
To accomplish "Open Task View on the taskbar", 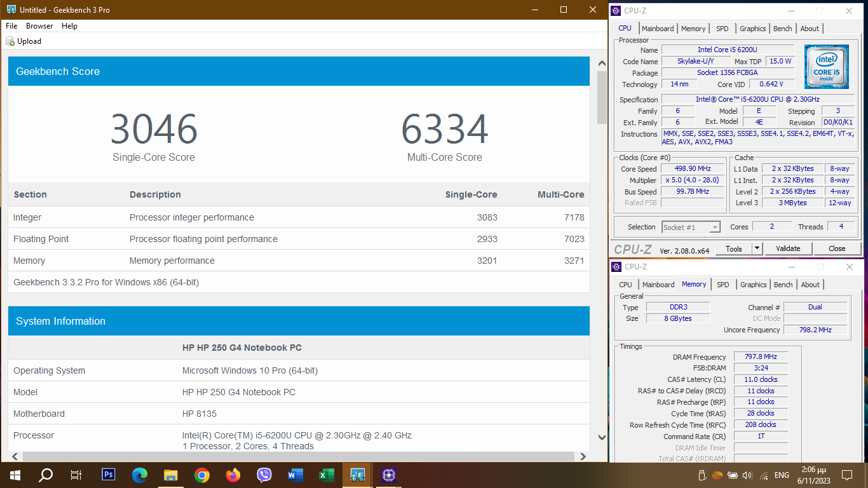I will [x=76, y=475].
